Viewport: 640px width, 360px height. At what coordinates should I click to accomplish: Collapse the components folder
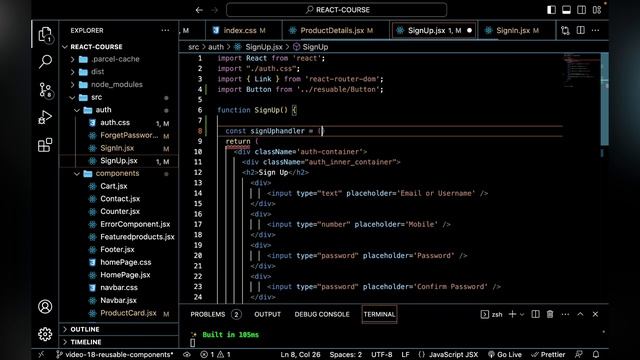[77, 173]
